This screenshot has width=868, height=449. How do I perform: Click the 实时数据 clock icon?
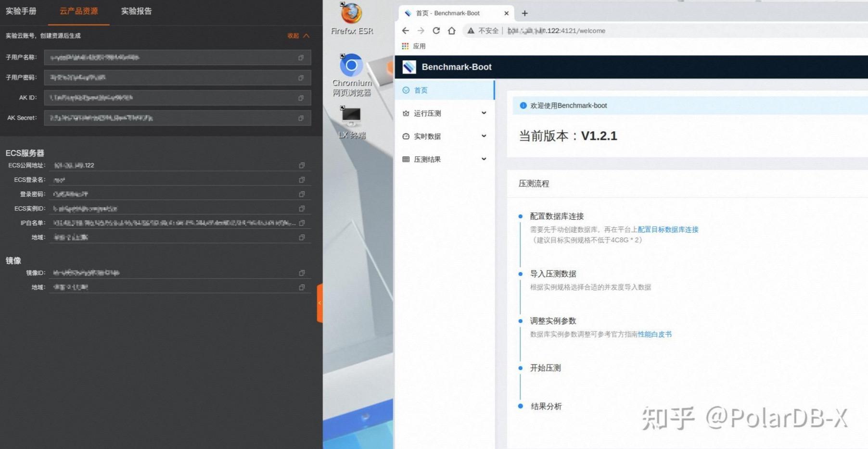coord(406,136)
